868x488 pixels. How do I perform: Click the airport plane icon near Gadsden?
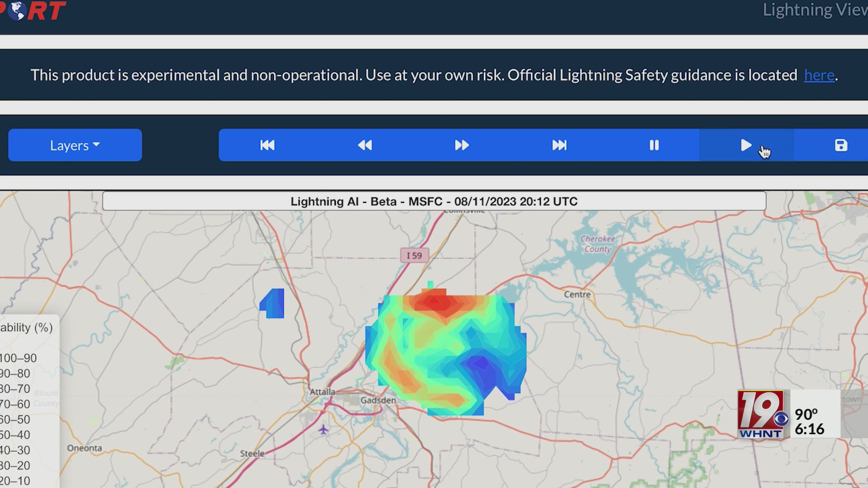[x=323, y=429]
